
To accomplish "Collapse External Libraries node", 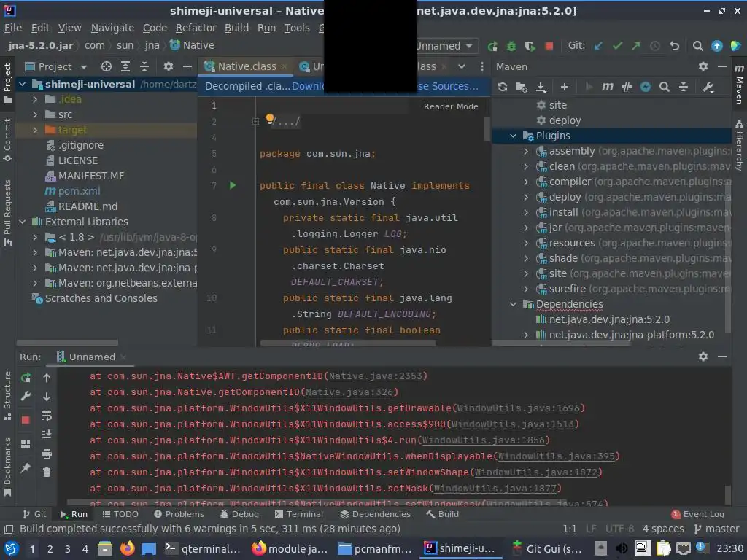I will pos(23,222).
